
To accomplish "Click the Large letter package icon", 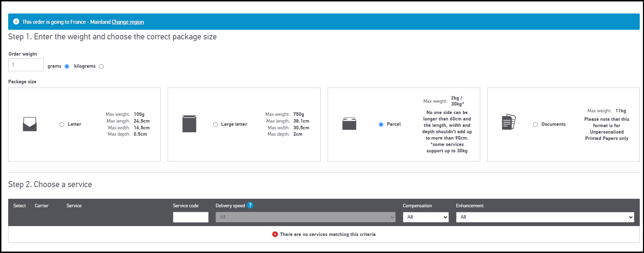I will [189, 124].
